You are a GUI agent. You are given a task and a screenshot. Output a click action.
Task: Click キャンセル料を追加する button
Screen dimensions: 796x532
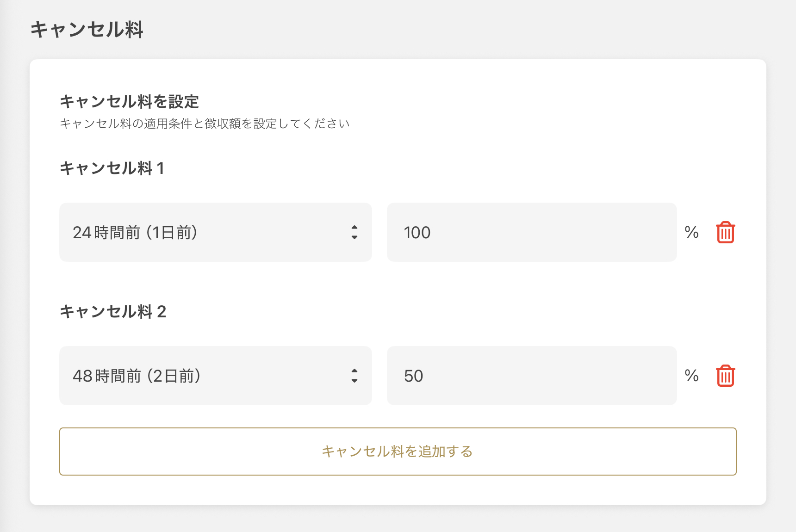398,452
